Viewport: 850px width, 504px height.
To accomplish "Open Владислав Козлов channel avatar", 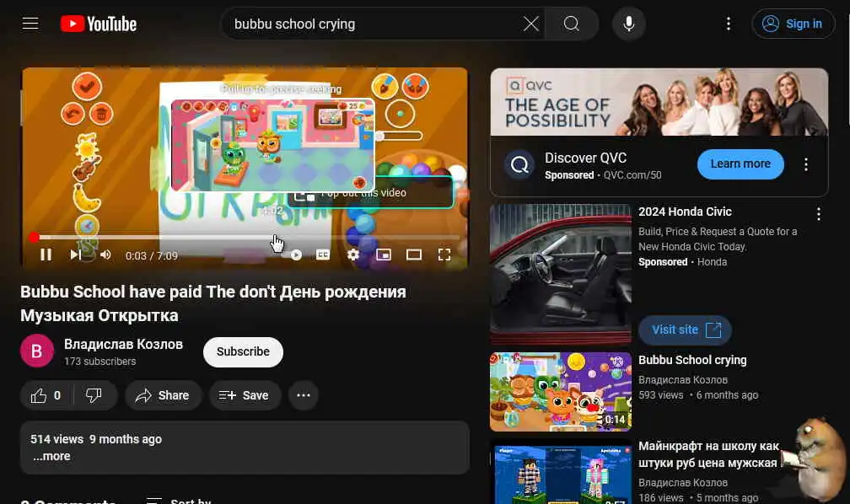I will (37, 351).
